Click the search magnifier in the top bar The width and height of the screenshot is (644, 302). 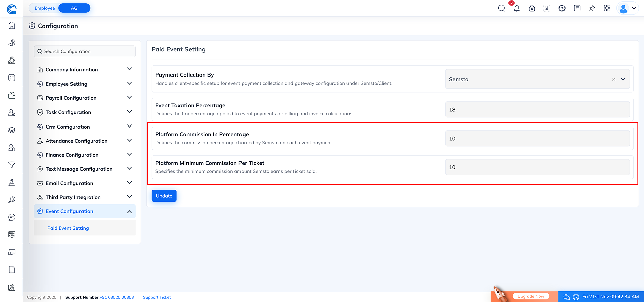click(x=501, y=8)
